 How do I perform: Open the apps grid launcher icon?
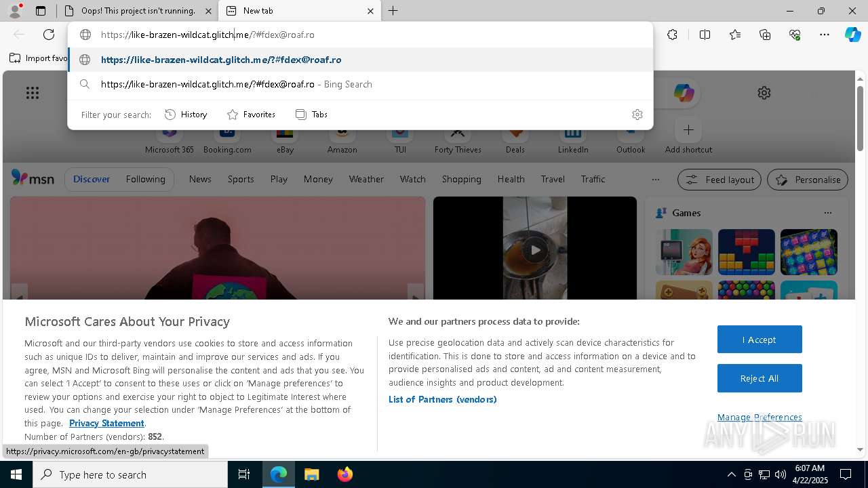33,93
